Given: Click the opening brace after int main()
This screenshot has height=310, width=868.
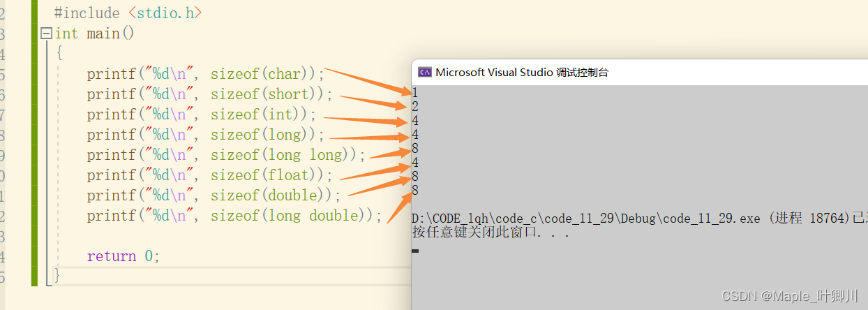Looking at the screenshot, I should tap(59, 54).
